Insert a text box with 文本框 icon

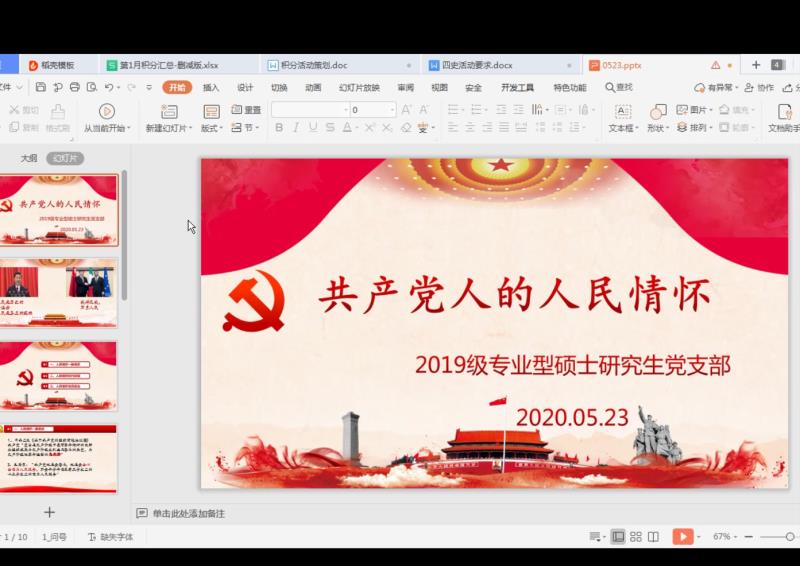tap(623, 111)
